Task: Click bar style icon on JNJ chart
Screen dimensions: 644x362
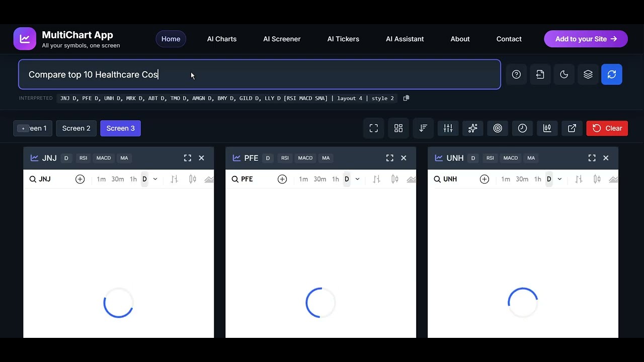Action: [174, 179]
